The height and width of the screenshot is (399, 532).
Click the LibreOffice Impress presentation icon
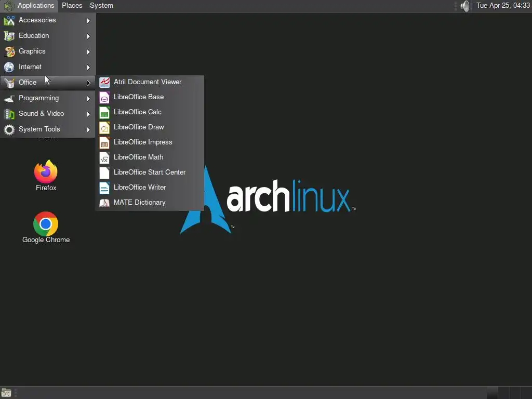pos(104,142)
